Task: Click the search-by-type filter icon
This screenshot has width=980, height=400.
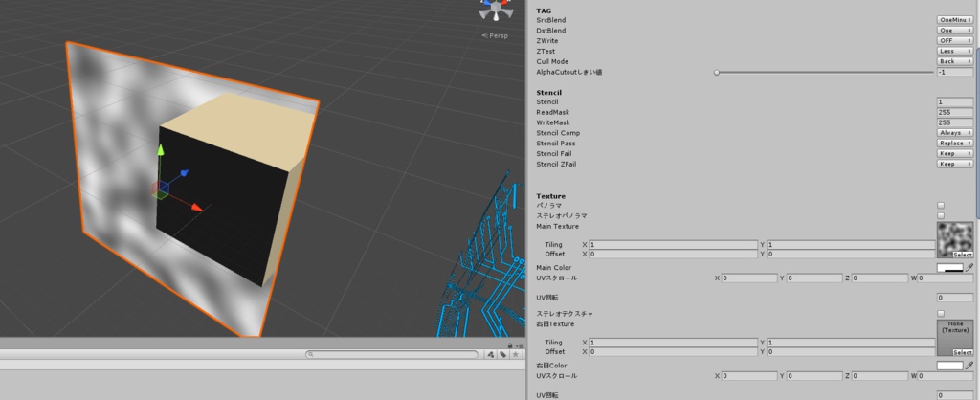Action: pyautogui.click(x=491, y=354)
